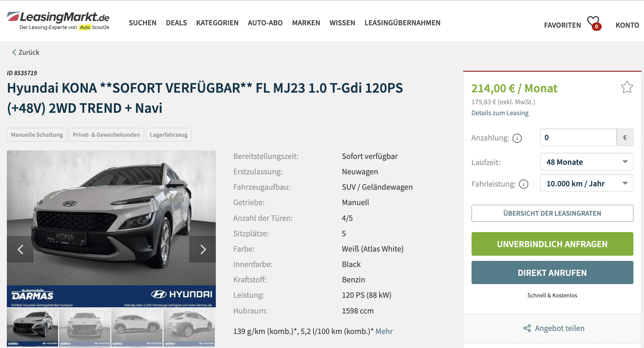Open the SUCHEN menu
The height and width of the screenshot is (348, 644).
142,23
